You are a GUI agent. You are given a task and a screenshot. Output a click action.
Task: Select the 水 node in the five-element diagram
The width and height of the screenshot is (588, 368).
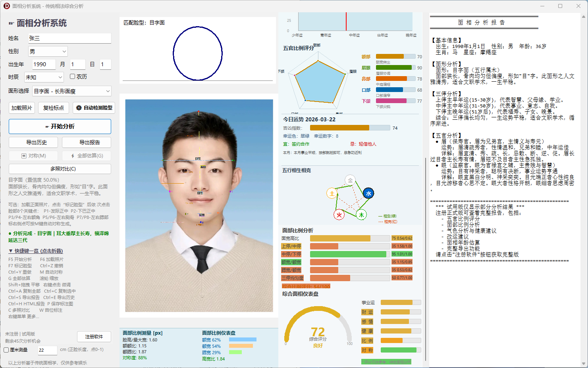368,193
